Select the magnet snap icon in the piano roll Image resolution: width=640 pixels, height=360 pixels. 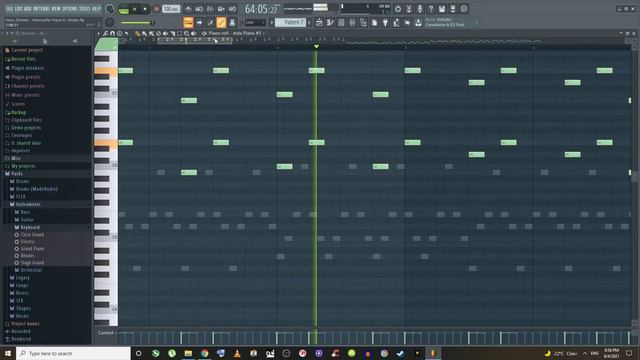click(112, 33)
